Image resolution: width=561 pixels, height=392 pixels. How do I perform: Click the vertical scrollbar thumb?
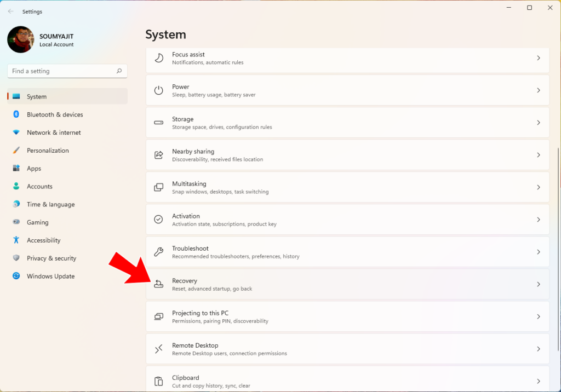(558, 249)
